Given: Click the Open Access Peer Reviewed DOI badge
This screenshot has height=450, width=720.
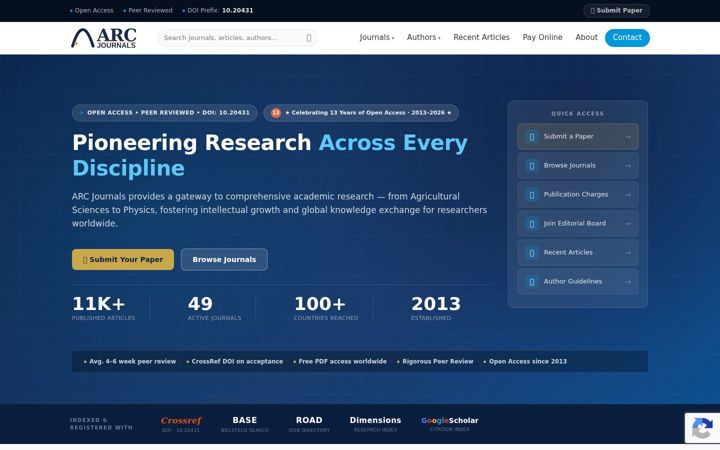Looking at the screenshot, I should click(164, 113).
